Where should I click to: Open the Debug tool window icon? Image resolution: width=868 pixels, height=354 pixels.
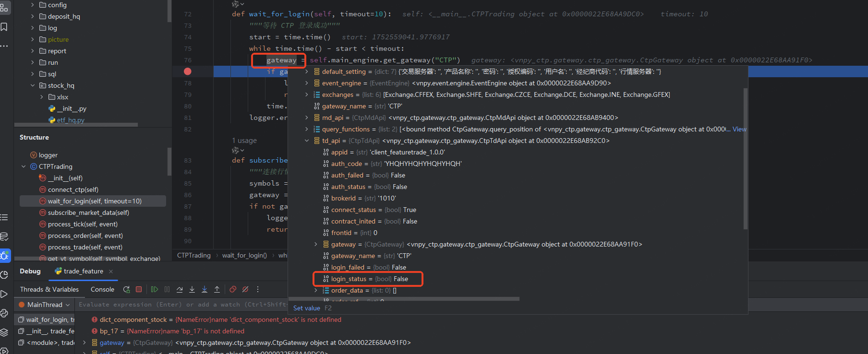pyautogui.click(x=5, y=256)
